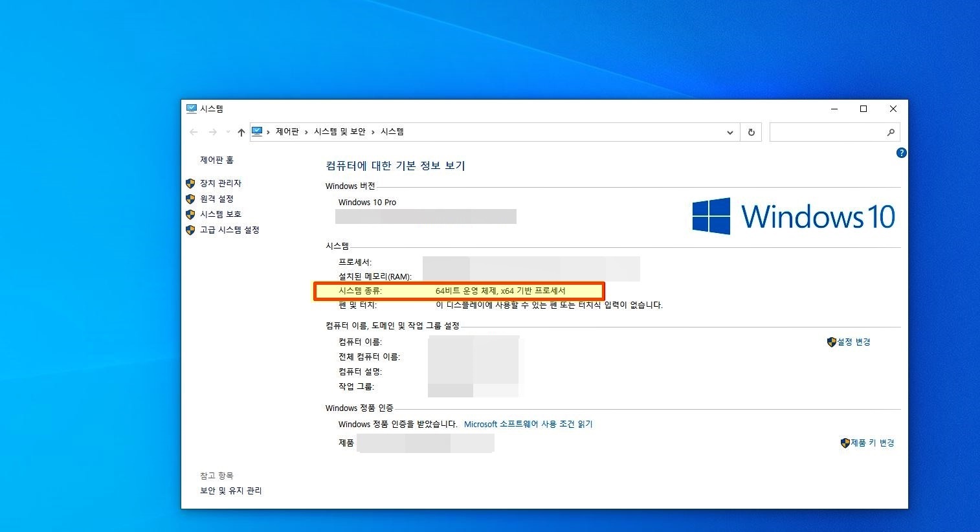Click Windows 정품 인증을 받았습니다 text
Screen dimensions: 980x532
[397, 424]
